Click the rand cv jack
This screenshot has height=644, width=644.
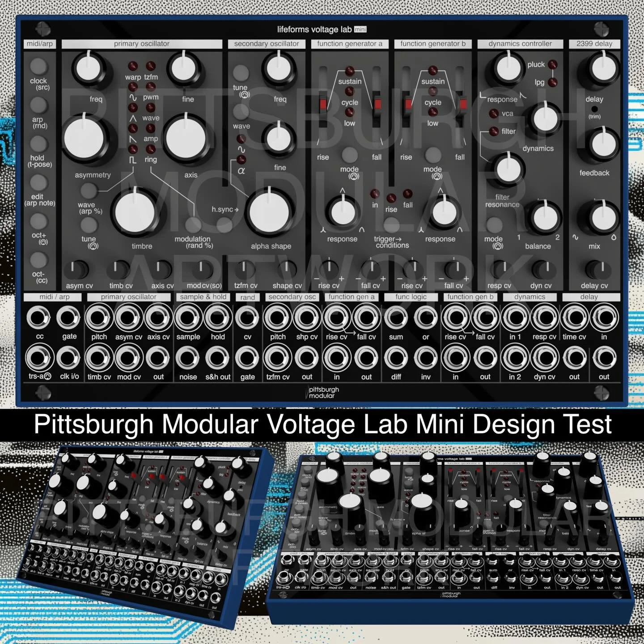tap(247, 318)
